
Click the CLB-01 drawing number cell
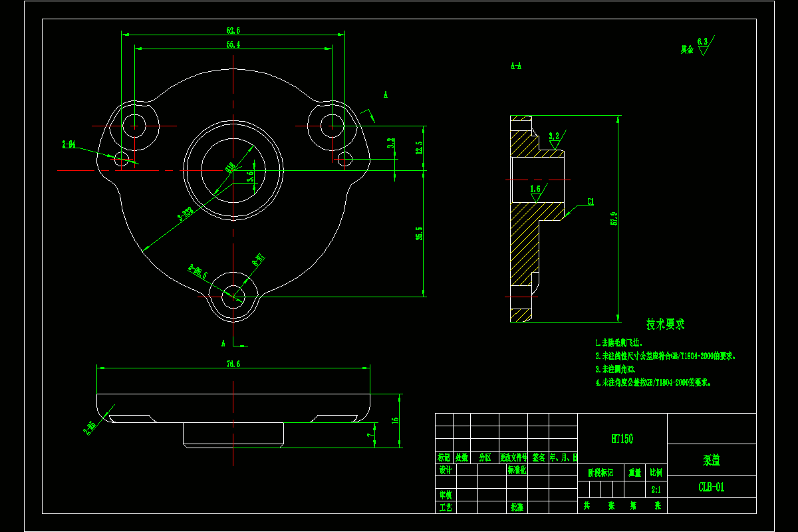pos(712,487)
